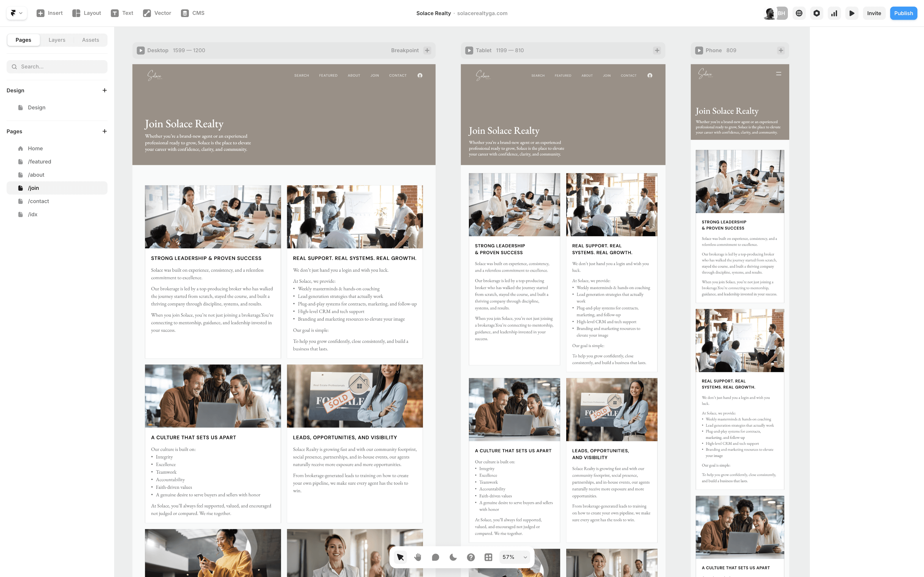Switch to the Assets tab
This screenshot has height=577, width=924.
click(90, 40)
